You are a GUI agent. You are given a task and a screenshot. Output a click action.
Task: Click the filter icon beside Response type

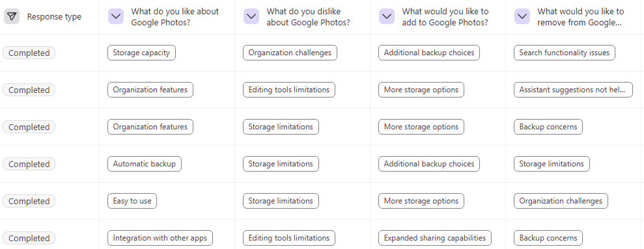point(12,16)
